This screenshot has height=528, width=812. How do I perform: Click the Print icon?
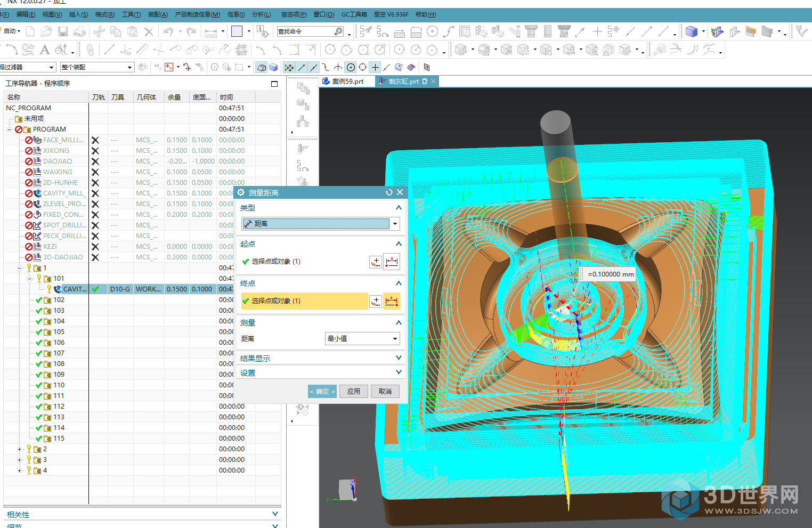pos(80,31)
